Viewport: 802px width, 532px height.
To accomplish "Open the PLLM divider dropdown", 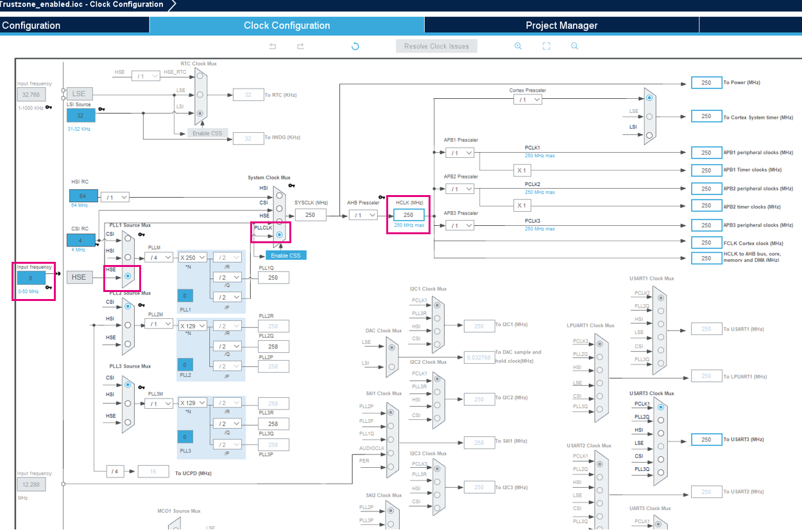I will click(x=158, y=257).
